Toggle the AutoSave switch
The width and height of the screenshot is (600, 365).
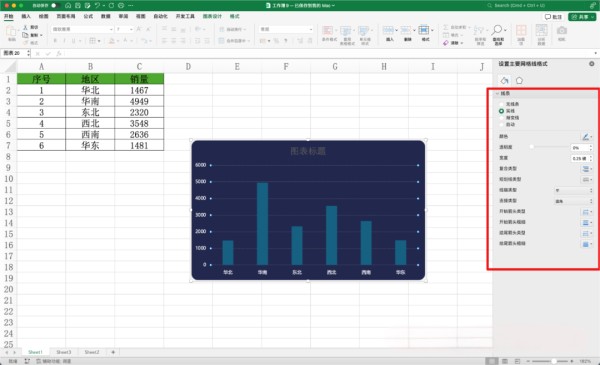coord(55,5)
